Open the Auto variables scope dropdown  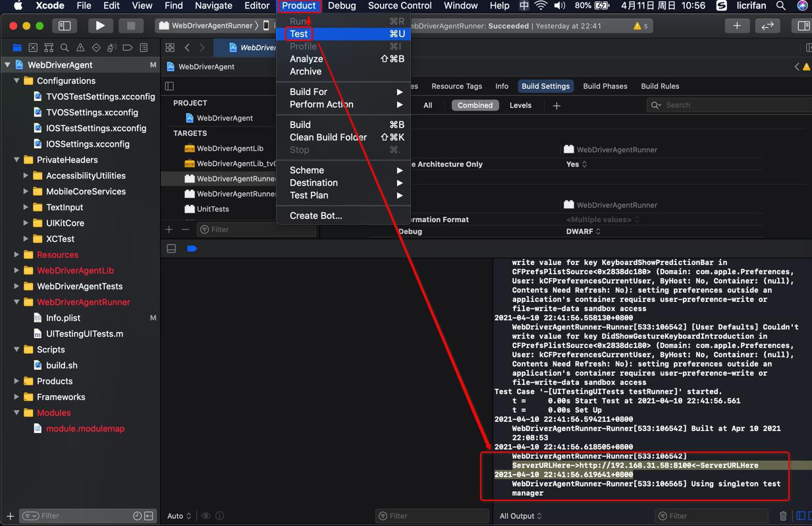tap(179, 516)
